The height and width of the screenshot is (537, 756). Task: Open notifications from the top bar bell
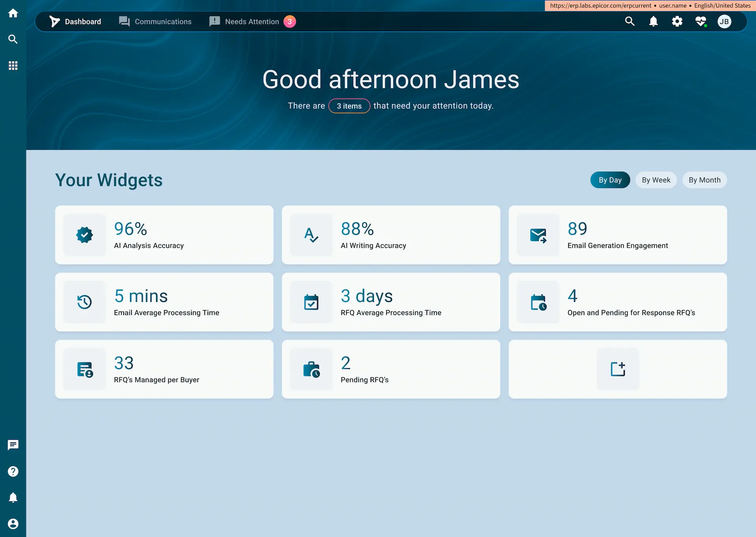[653, 21]
